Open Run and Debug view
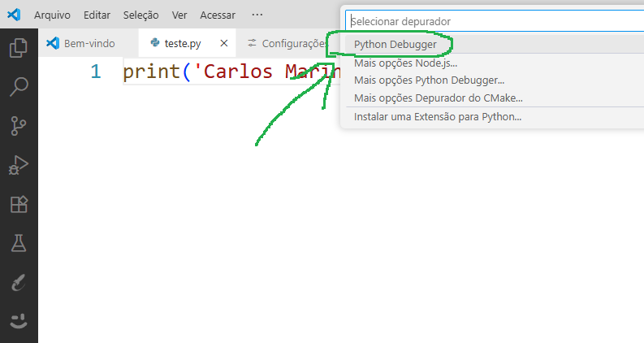644x343 pixels. coord(18,165)
